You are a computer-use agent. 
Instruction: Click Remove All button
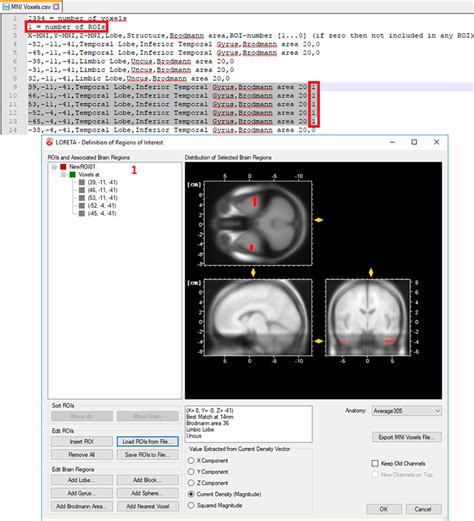coord(82,455)
